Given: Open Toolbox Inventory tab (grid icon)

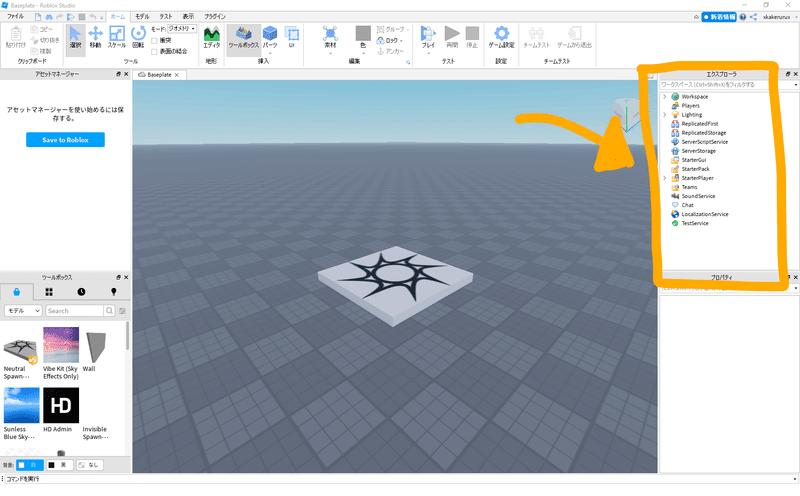Looking at the screenshot, I should 49,292.
